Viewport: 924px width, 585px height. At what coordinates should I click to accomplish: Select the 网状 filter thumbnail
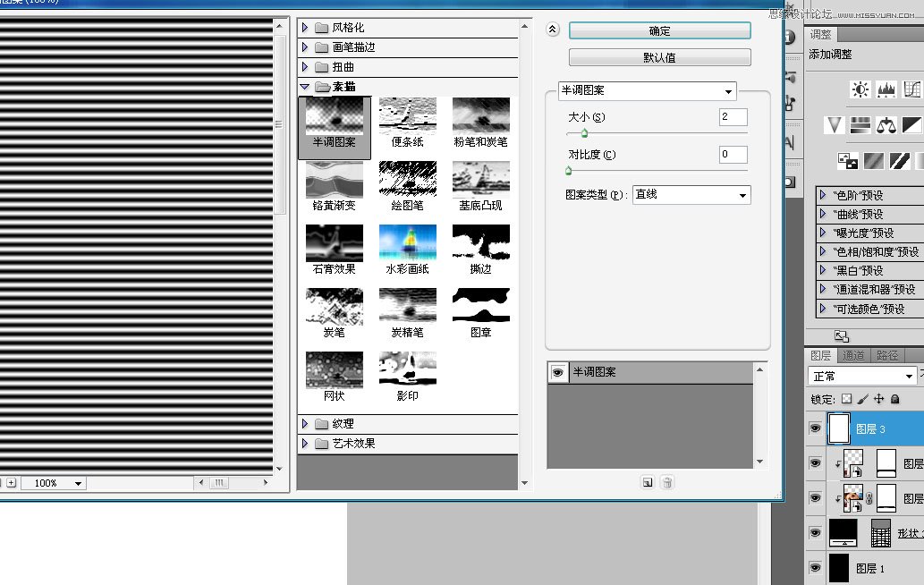(x=335, y=377)
